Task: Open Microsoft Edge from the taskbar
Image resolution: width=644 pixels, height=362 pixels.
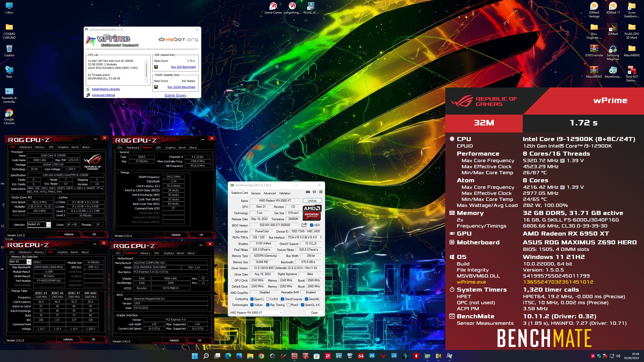Action: [228, 356]
